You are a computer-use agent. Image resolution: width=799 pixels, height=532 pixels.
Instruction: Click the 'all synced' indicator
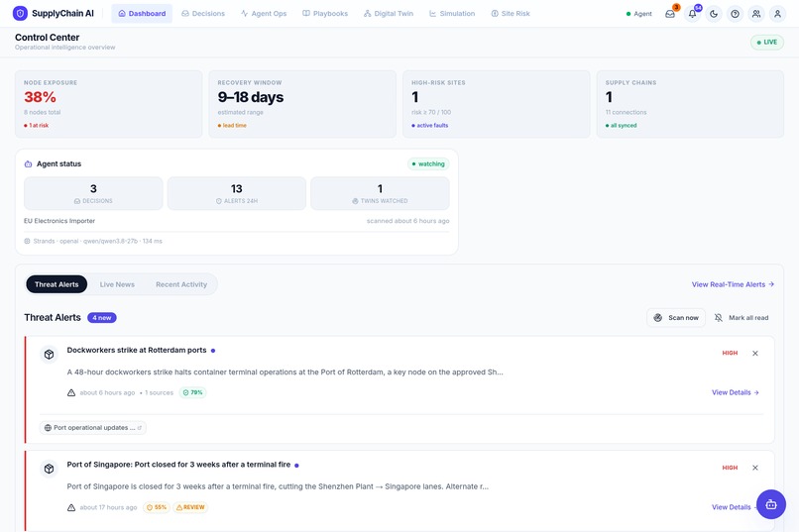click(622, 125)
